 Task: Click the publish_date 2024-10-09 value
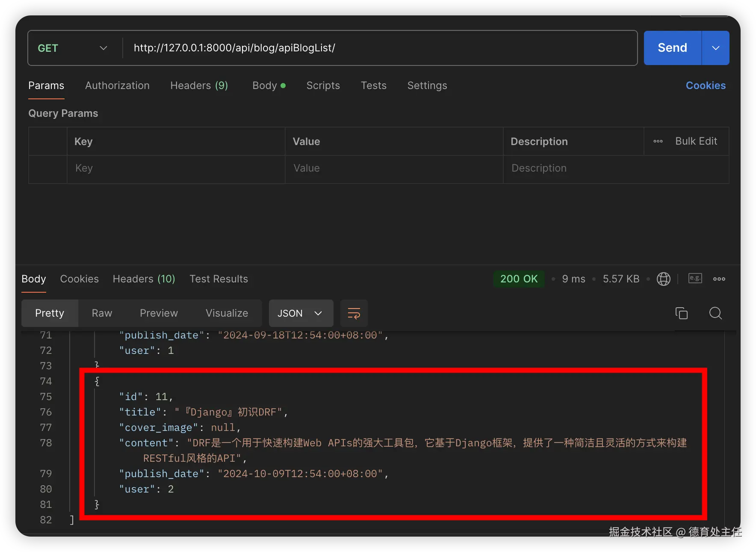click(300, 474)
